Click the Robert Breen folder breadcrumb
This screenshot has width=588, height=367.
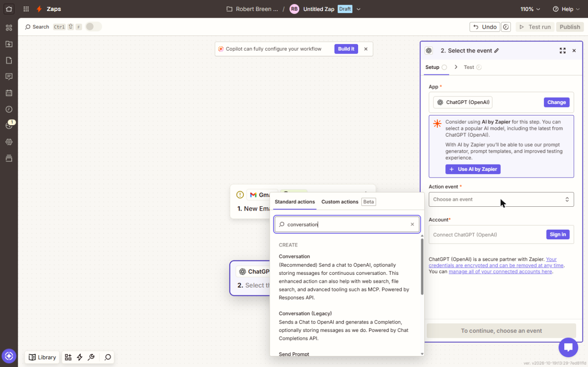252,9
